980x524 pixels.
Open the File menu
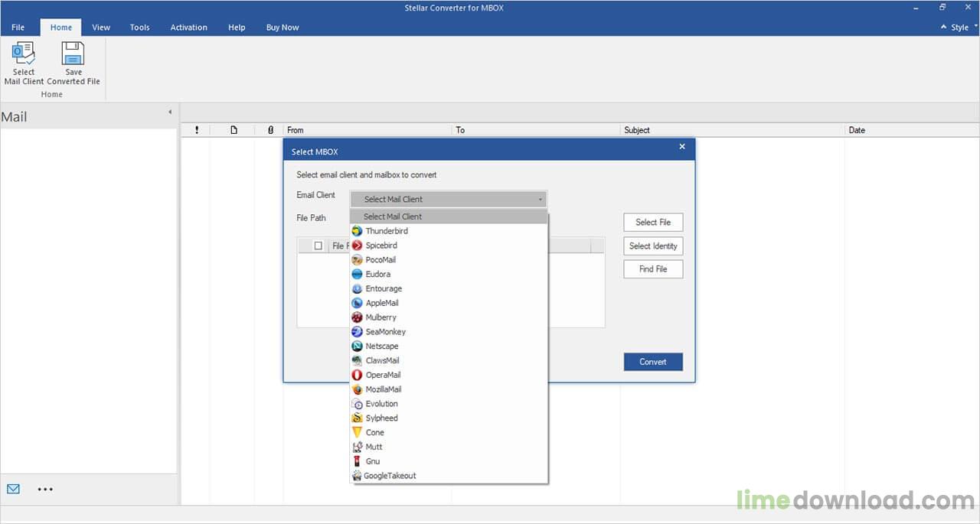[x=18, y=27]
